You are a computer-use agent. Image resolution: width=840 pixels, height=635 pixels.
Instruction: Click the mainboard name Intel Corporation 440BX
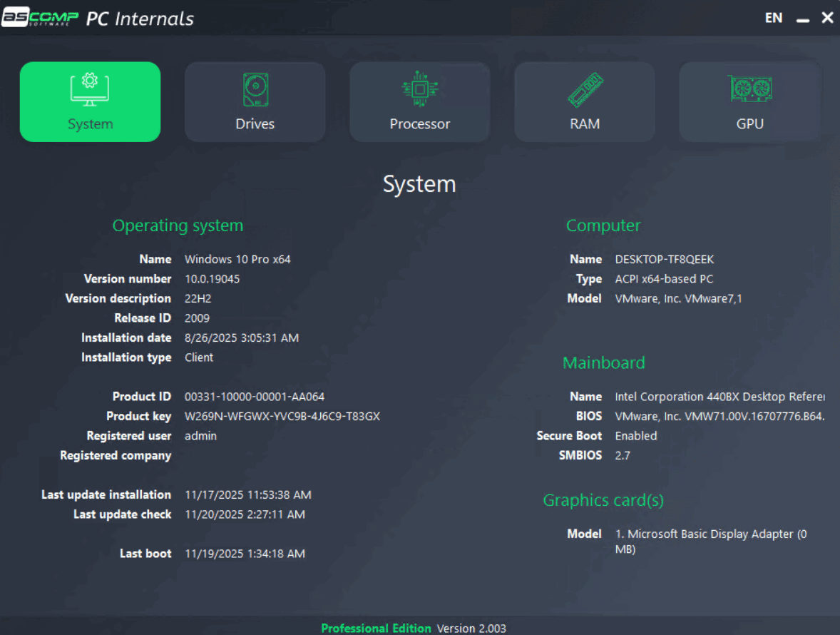[x=719, y=397]
